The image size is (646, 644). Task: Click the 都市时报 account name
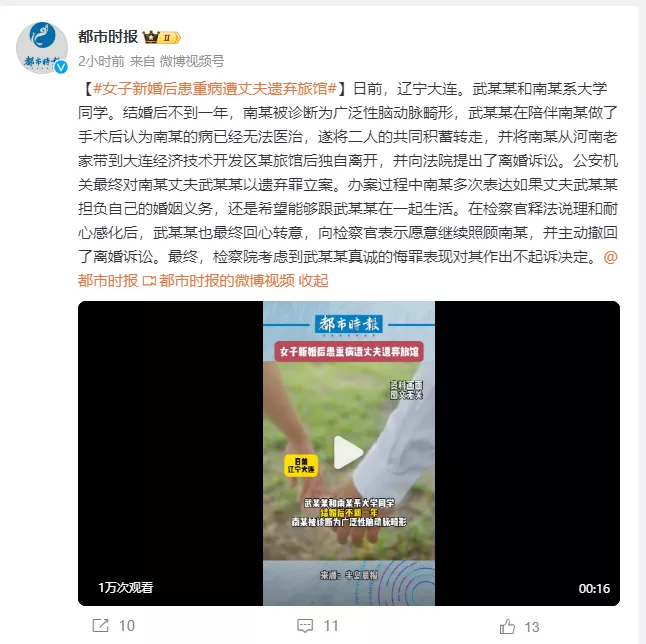pos(108,37)
